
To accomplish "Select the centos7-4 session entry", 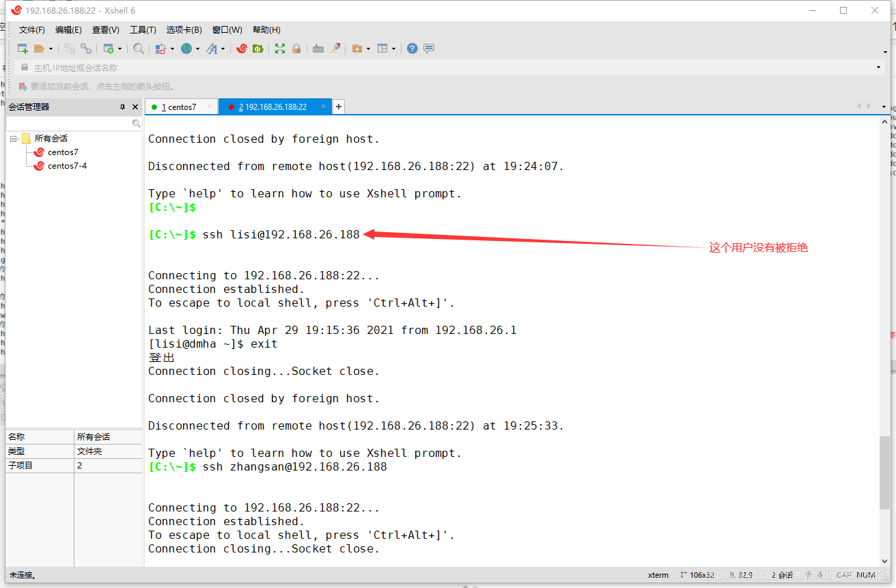I will (67, 166).
